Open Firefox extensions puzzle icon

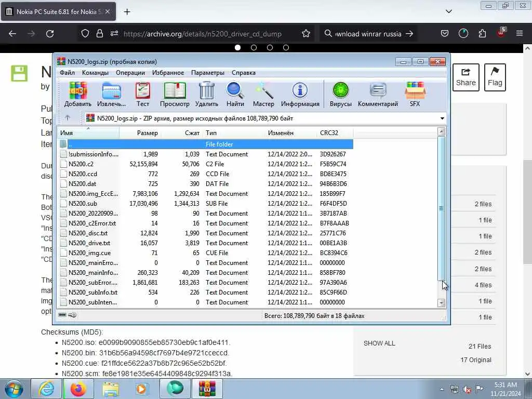[x=482, y=34]
